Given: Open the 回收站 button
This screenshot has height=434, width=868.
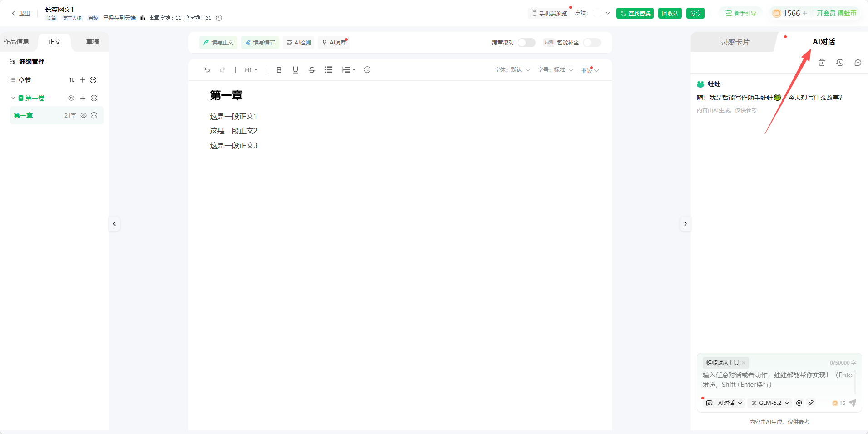Looking at the screenshot, I should (x=670, y=13).
